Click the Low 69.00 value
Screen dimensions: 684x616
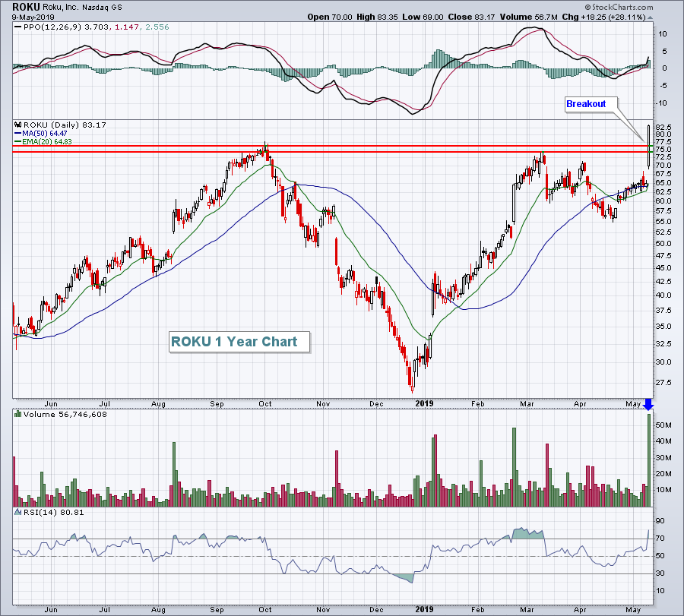tap(423, 17)
